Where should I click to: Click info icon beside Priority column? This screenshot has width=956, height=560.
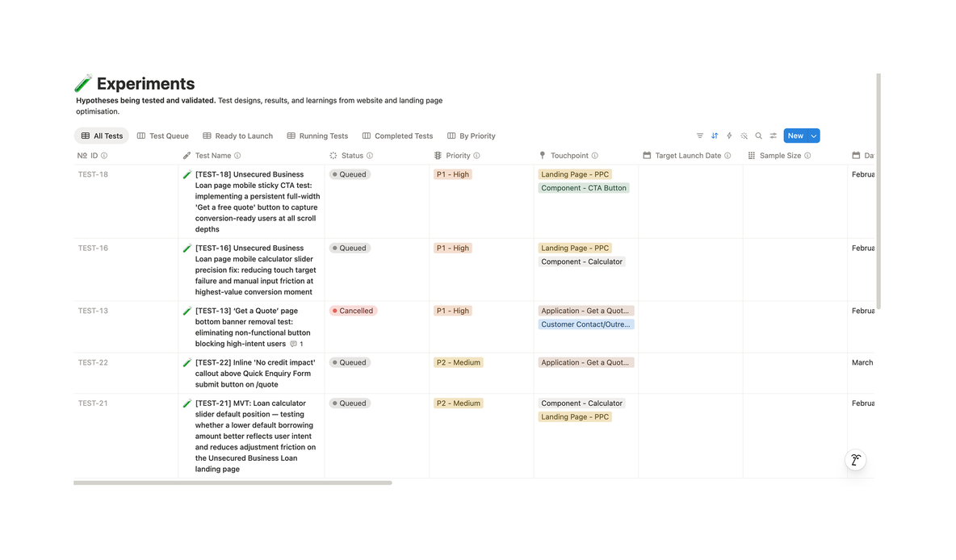pos(476,156)
